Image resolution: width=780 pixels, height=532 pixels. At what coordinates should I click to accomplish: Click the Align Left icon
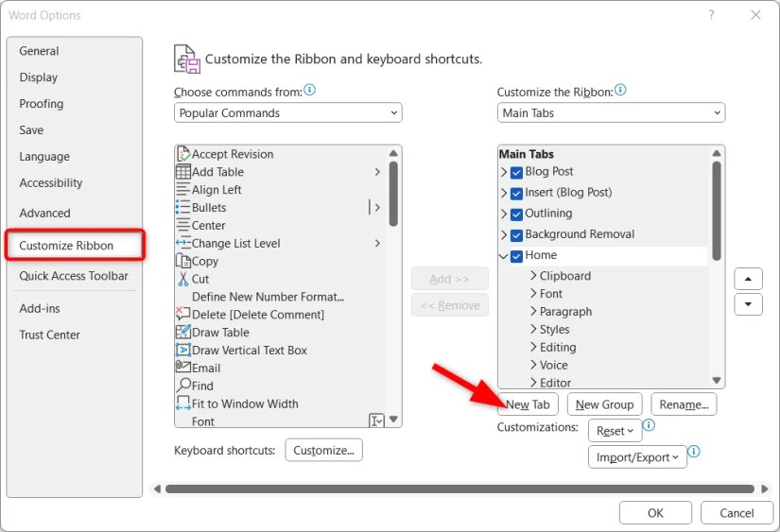(183, 189)
